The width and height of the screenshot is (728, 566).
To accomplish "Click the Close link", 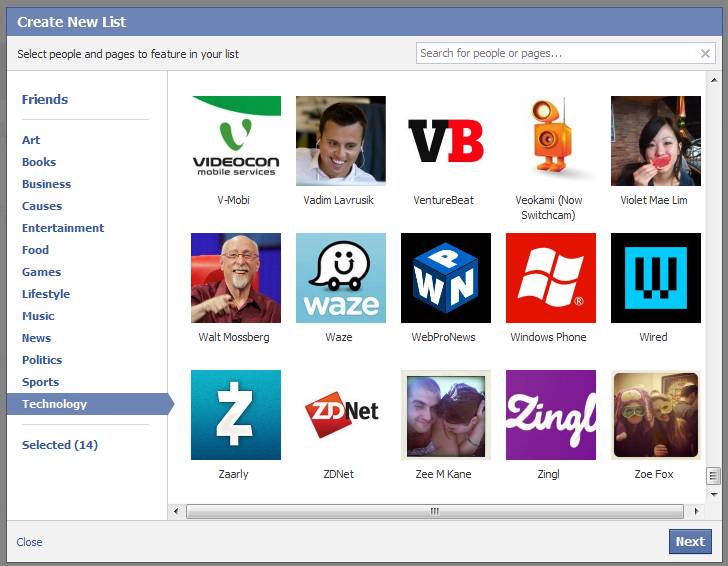I will [29, 542].
